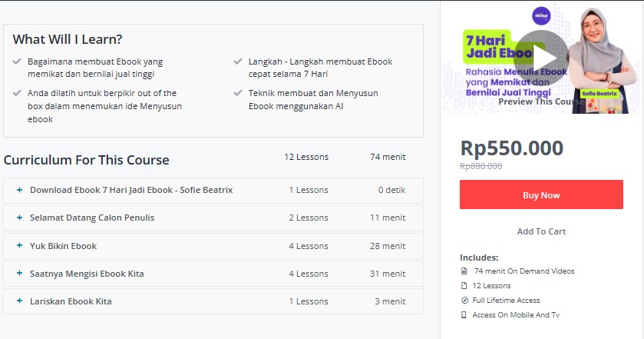
Task: Open the 7 Hari Jadi Ebook thumbnail
Action: coord(541,58)
